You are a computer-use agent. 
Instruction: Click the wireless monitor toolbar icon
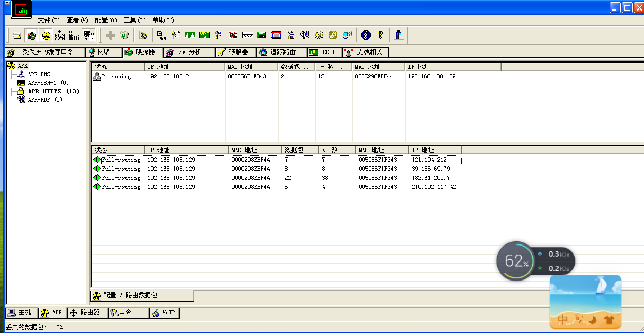pyautogui.click(x=347, y=35)
